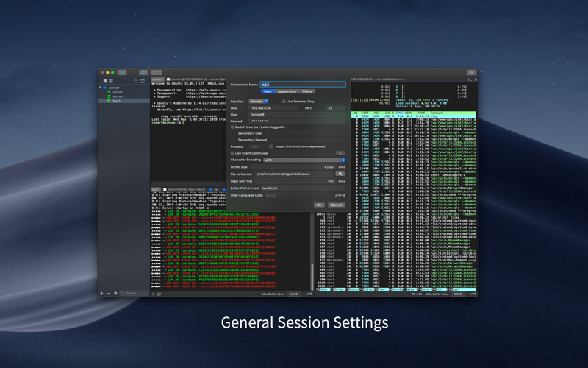Browse File to Monitor with magnifier button

340,174
